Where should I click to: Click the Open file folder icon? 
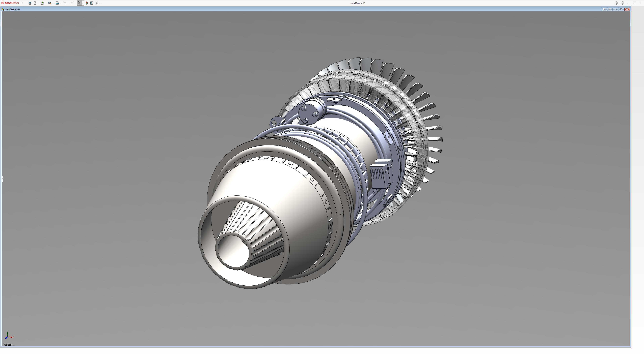42,3
